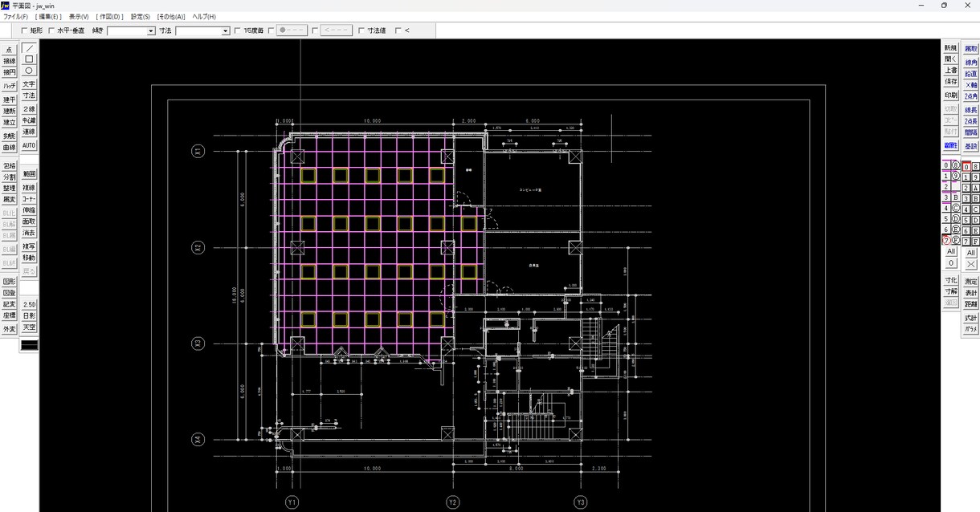Click the black line color swatch
This screenshot has height=512, width=980.
tap(29, 345)
